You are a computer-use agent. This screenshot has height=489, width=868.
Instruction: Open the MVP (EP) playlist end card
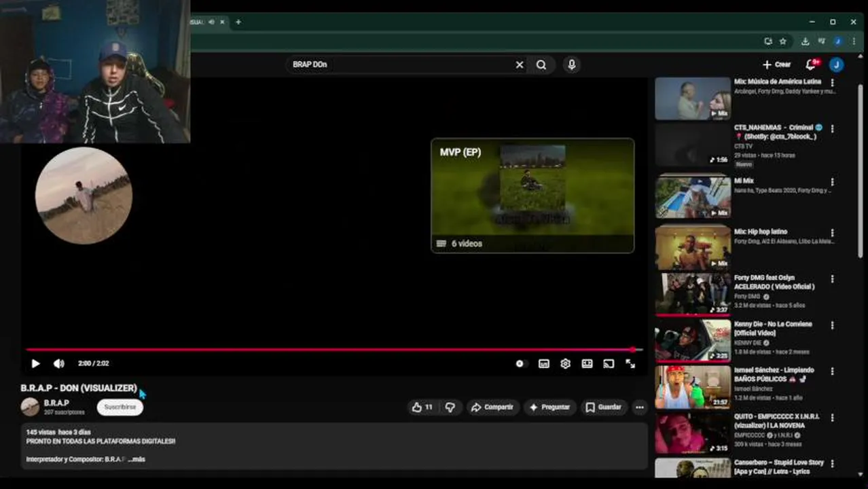(x=532, y=196)
